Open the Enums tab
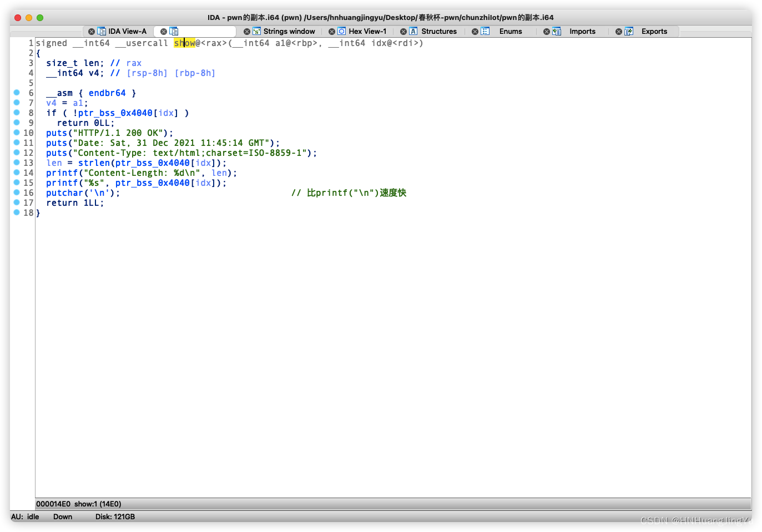762x532 pixels. click(x=511, y=32)
